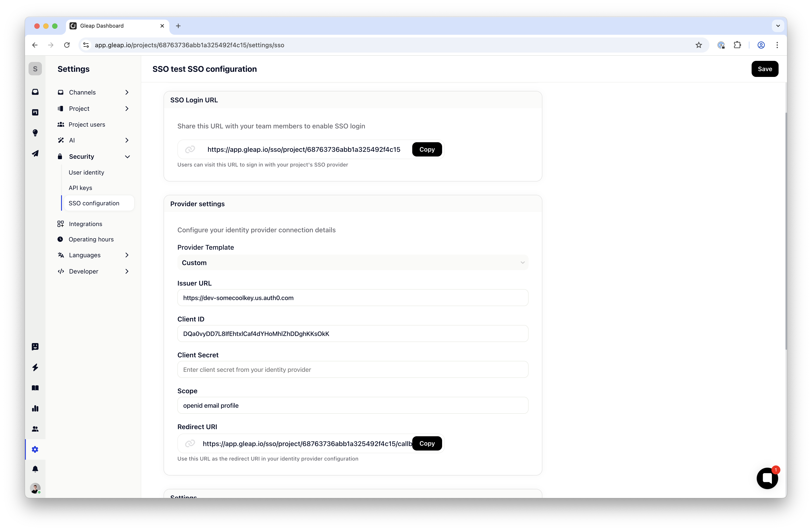Open the people contacts icon in left rail
The image size is (812, 531).
coord(35,429)
